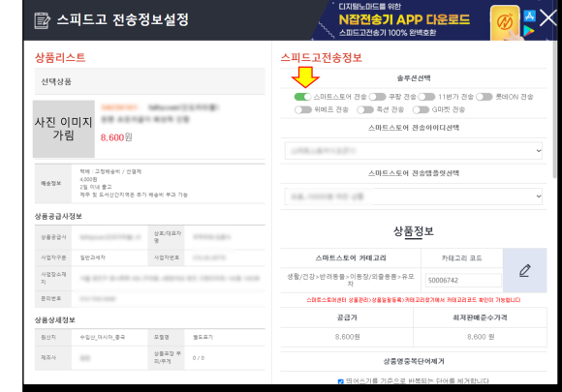Viewport: 562px width, 392px height.
Task: Enable the G마켓 전송 switch
Action: [x=421, y=109]
